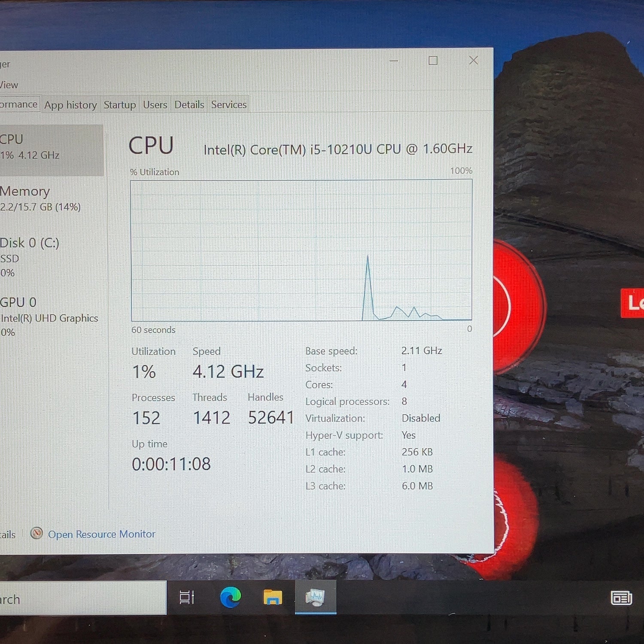Image resolution: width=644 pixels, height=644 pixels.
Task: Click the handles count 52641
Action: pyautogui.click(x=271, y=418)
